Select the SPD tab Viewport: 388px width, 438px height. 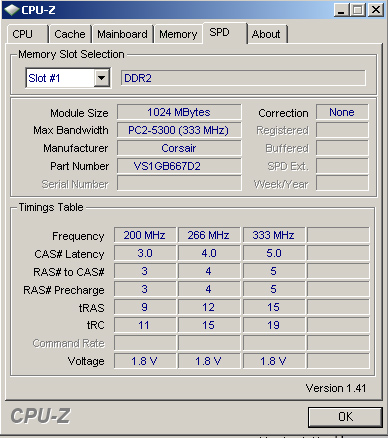225,33
